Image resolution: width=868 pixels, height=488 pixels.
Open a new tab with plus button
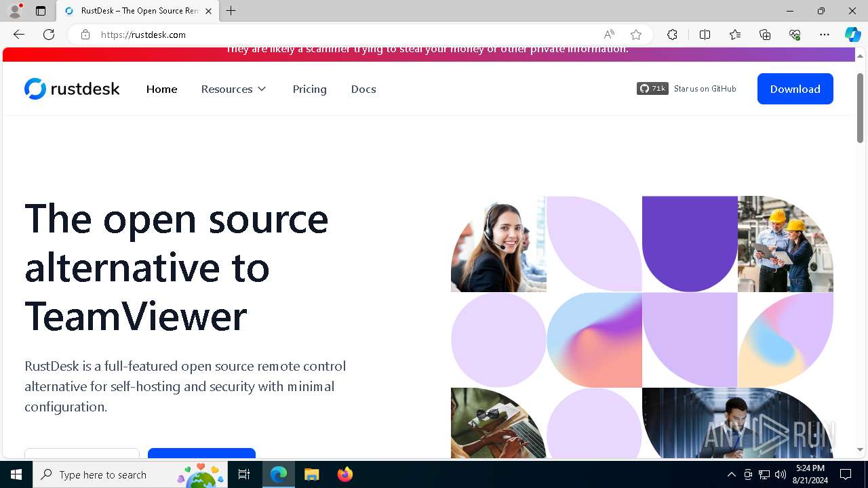coord(231,11)
